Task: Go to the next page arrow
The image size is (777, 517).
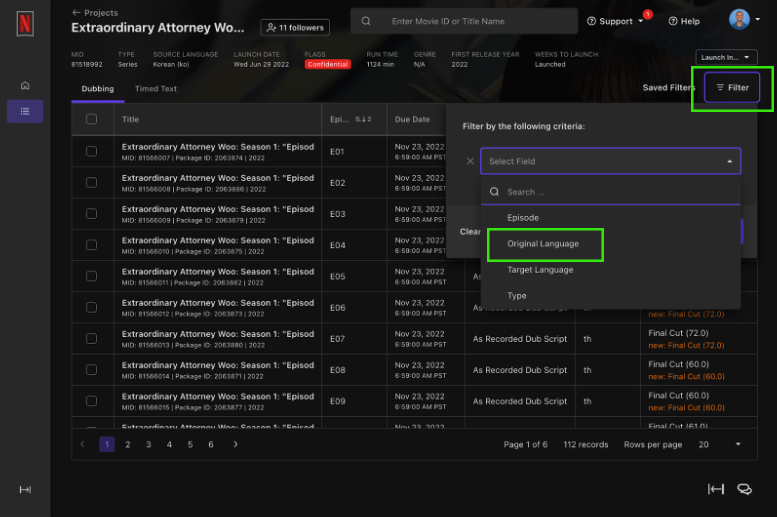Action: click(235, 444)
